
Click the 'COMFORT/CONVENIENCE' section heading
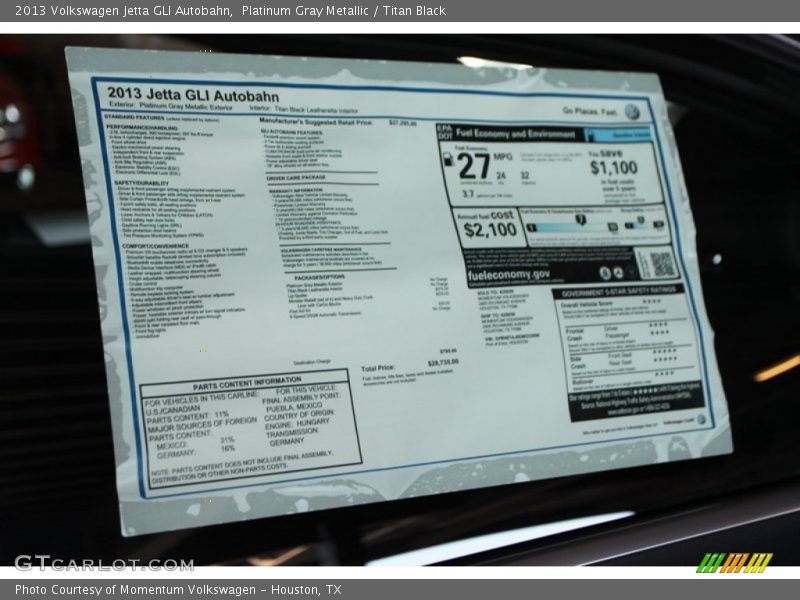pyautogui.click(x=155, y=246)
